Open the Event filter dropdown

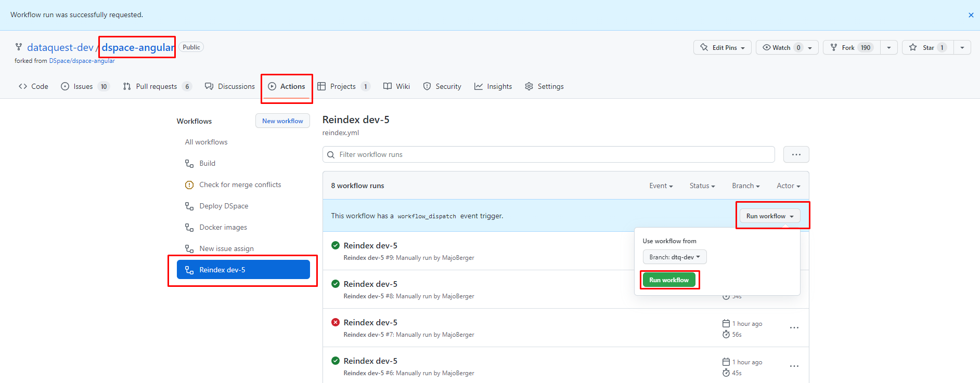[661, 186]
